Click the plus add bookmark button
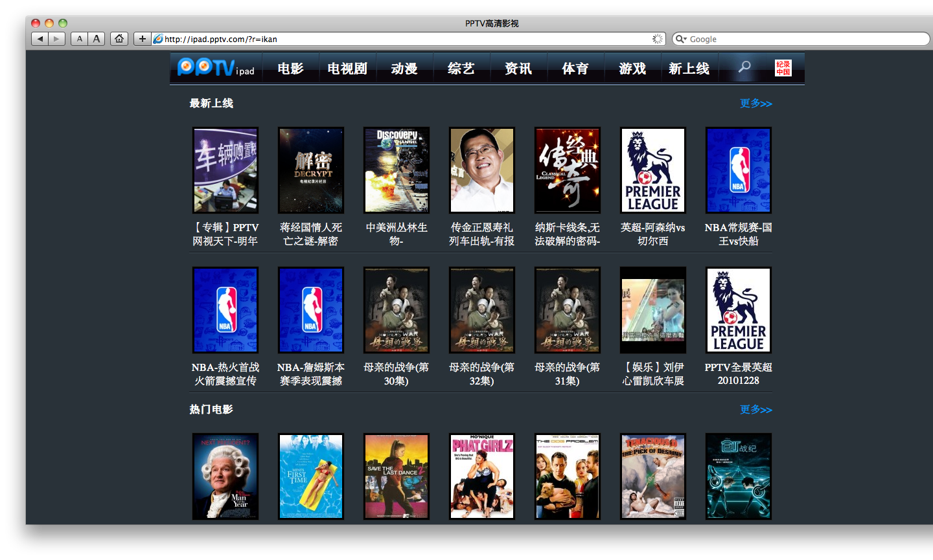 (x=142, y=39)
